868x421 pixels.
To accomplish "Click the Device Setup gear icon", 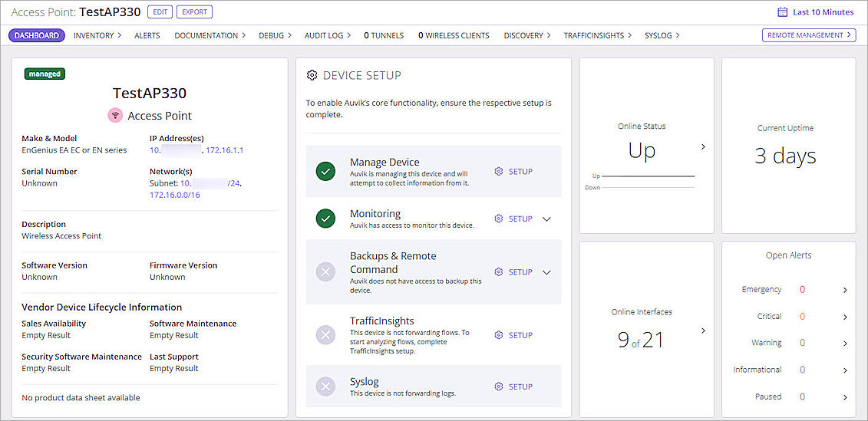I will (x=312, y=75).
